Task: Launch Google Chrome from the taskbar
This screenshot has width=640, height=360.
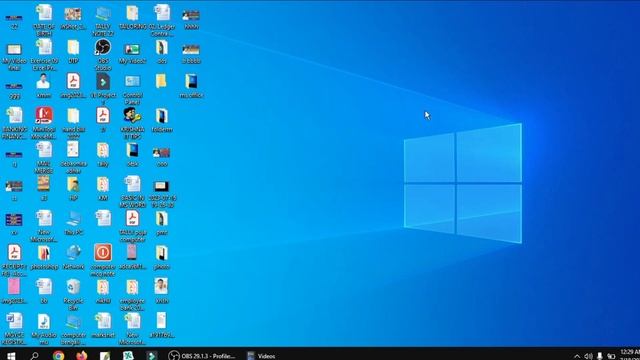Action: (58, 356)
